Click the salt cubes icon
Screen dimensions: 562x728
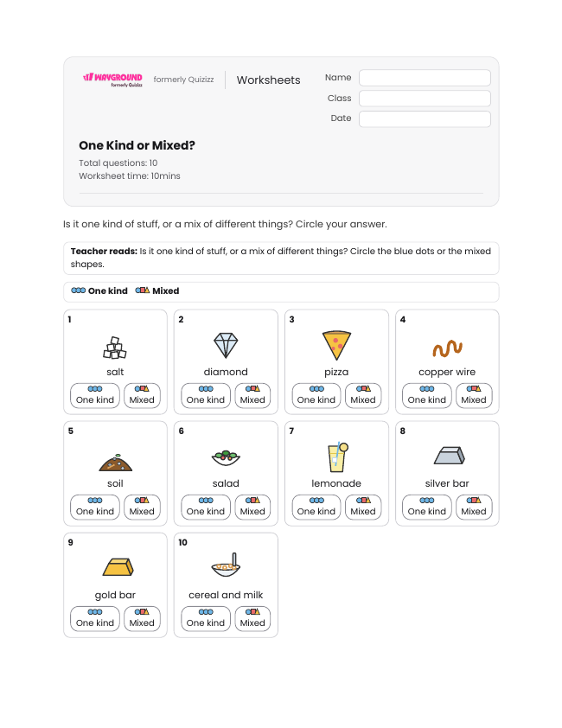click(115, 348)
